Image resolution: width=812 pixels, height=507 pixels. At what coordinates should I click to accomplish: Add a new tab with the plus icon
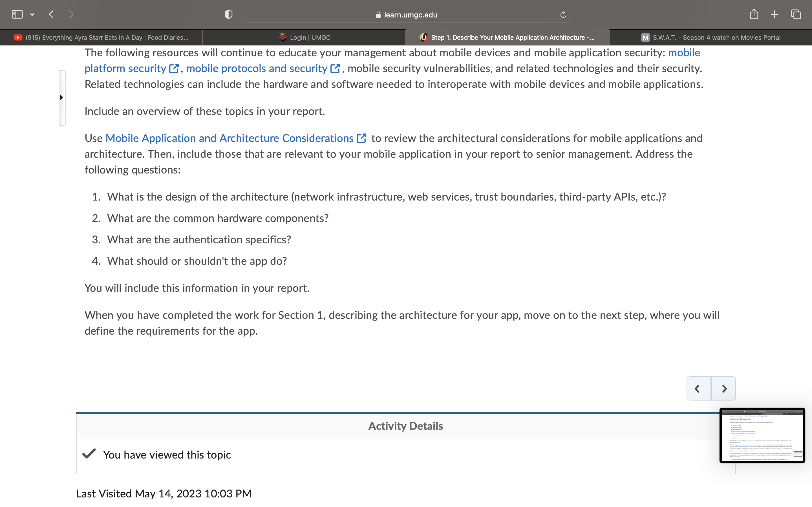click(775, 14)
